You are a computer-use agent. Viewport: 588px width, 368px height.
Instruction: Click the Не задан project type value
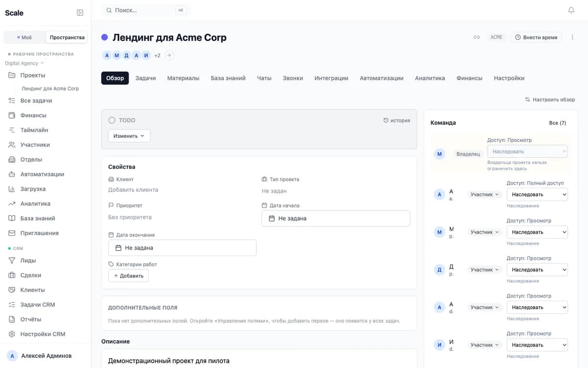coord(274,191)
